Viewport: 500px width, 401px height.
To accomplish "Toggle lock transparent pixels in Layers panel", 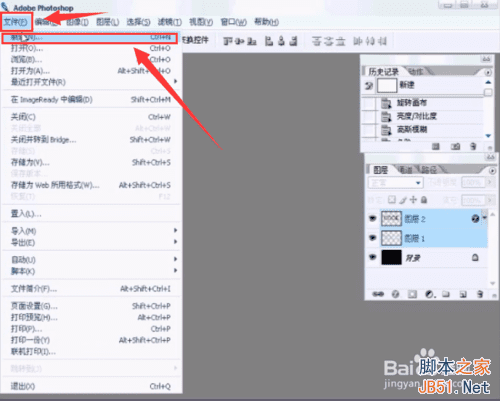I will [392, 200].
